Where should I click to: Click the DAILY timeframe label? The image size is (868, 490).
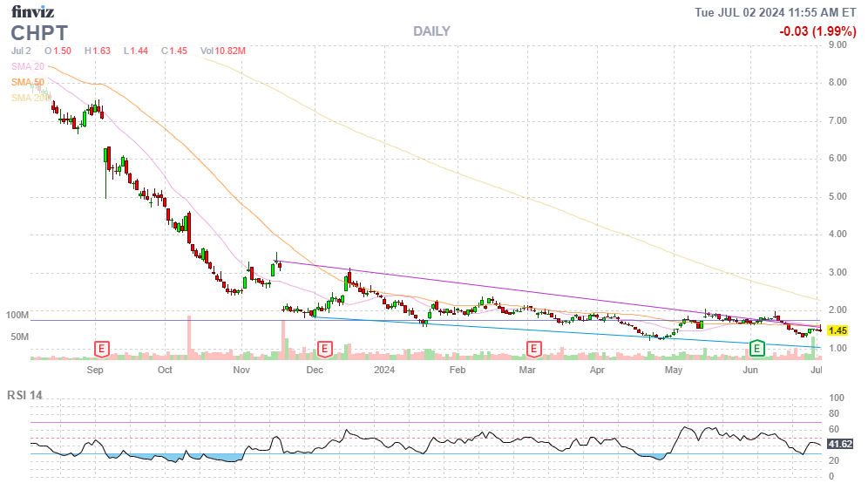(431, 31)
